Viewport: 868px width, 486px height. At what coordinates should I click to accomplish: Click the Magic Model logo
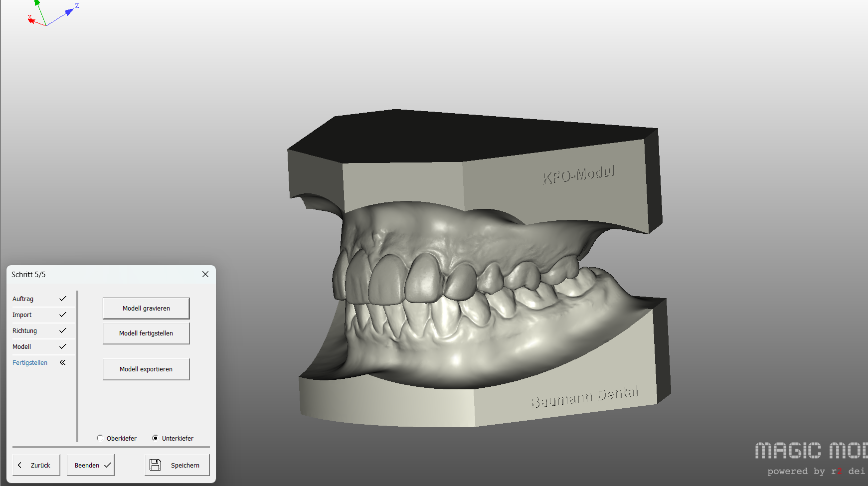(811, 451)
